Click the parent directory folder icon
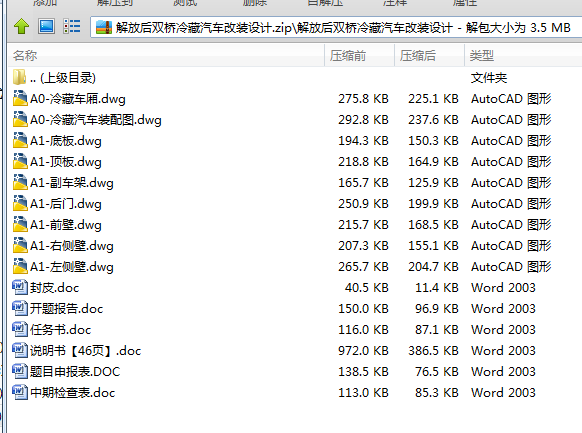Viewport: 582px width, 433px height. 19,77
